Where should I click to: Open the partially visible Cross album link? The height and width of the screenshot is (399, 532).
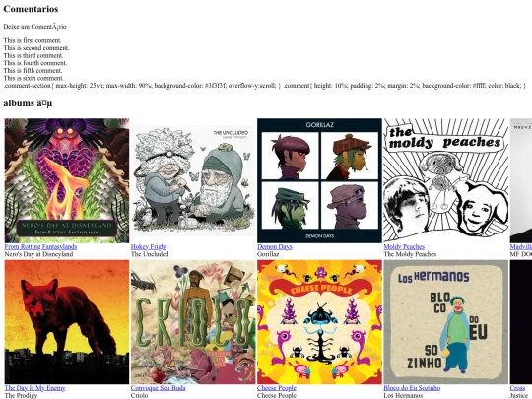click(x=517, y=388)
